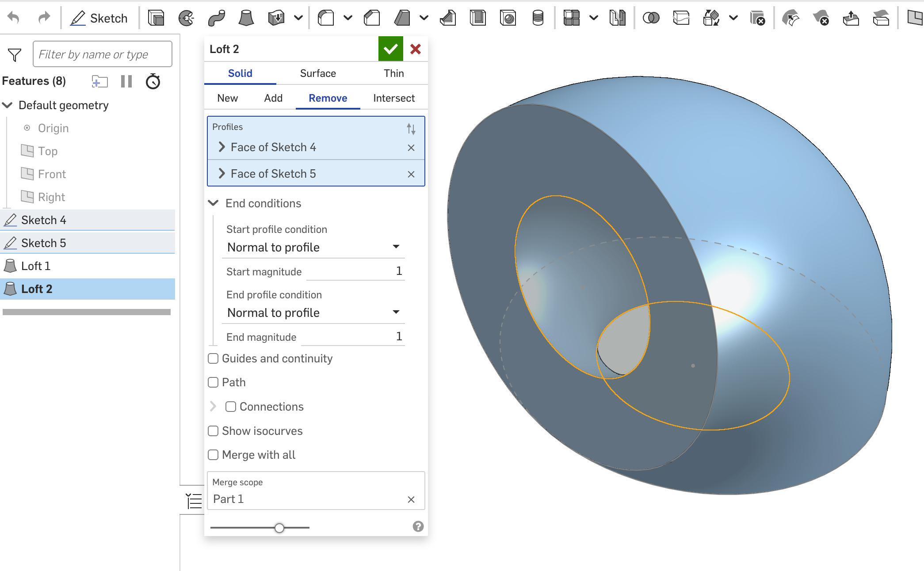
Task: Select the Extrude tool in toolbar
Action: [156, 18]
